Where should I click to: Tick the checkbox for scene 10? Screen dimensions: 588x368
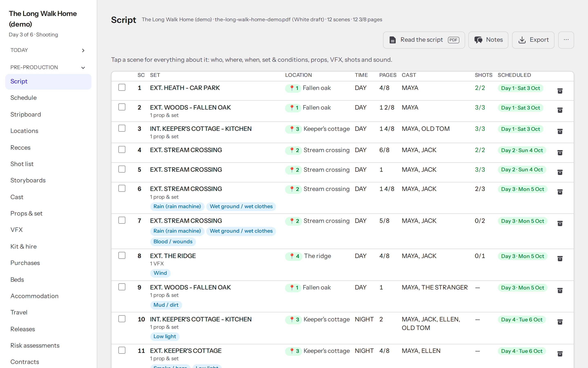(x=122, y=319)
